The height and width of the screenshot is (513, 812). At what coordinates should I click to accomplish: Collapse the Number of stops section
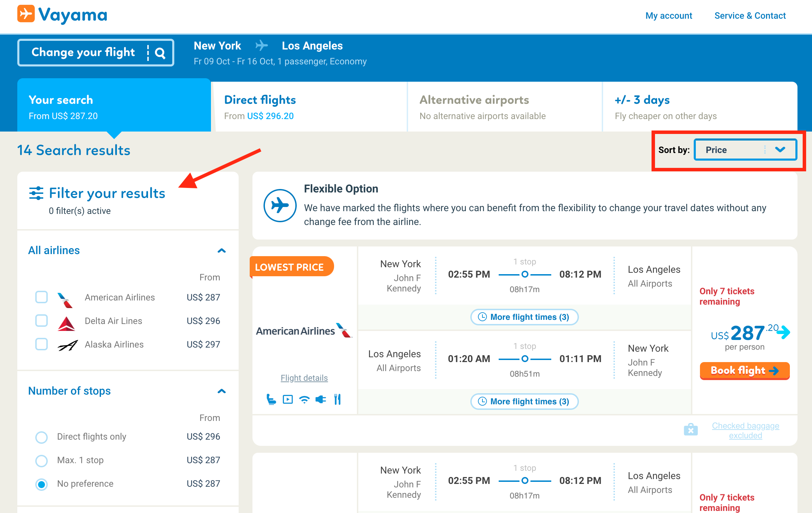click(222, 391)
